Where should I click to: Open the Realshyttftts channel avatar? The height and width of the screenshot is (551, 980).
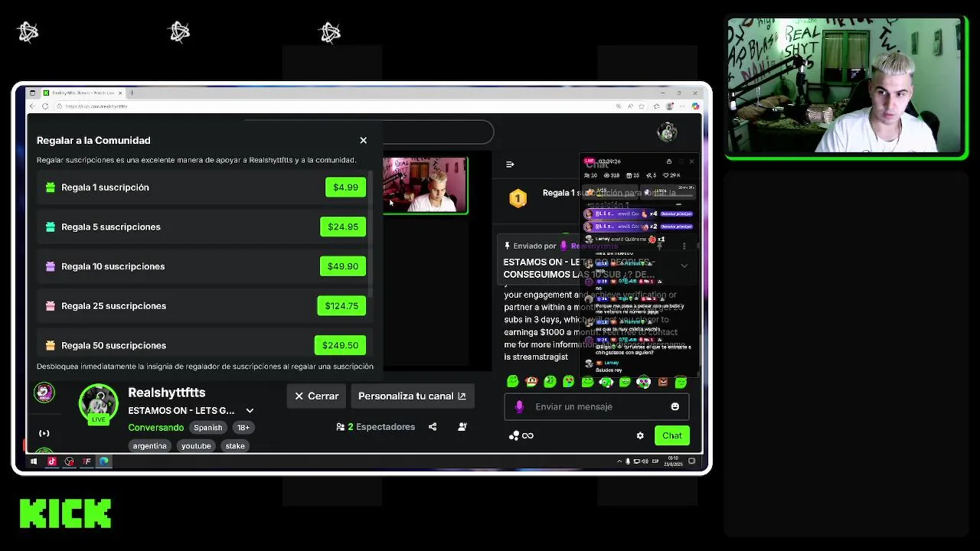pyautogui.click(x=99, y=403)
